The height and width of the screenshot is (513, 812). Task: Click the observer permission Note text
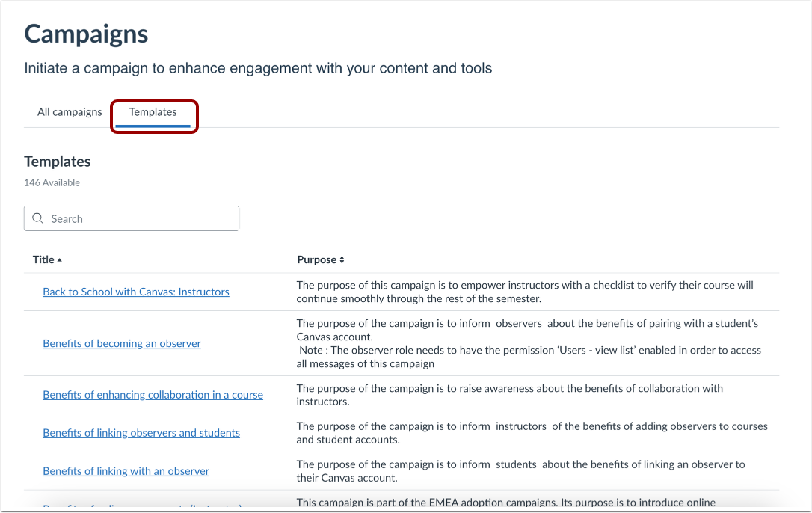(528, 357)
